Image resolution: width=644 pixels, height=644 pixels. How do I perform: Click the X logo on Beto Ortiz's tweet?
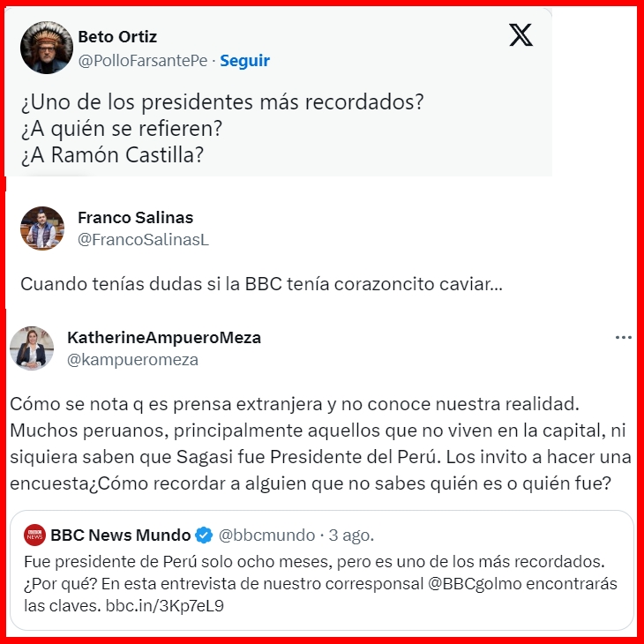520,35
